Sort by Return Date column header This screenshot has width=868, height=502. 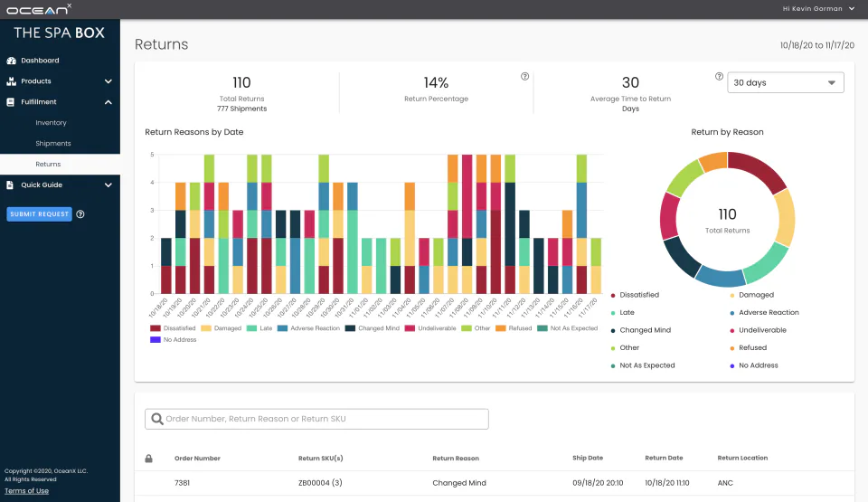click(x=664, y=458)
